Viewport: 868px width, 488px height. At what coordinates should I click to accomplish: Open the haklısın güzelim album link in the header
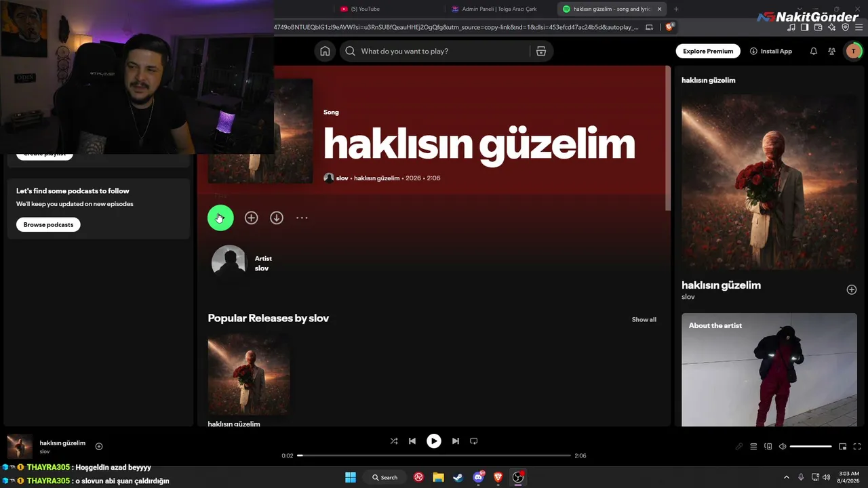pyautogui.click(x=377, y=178)
